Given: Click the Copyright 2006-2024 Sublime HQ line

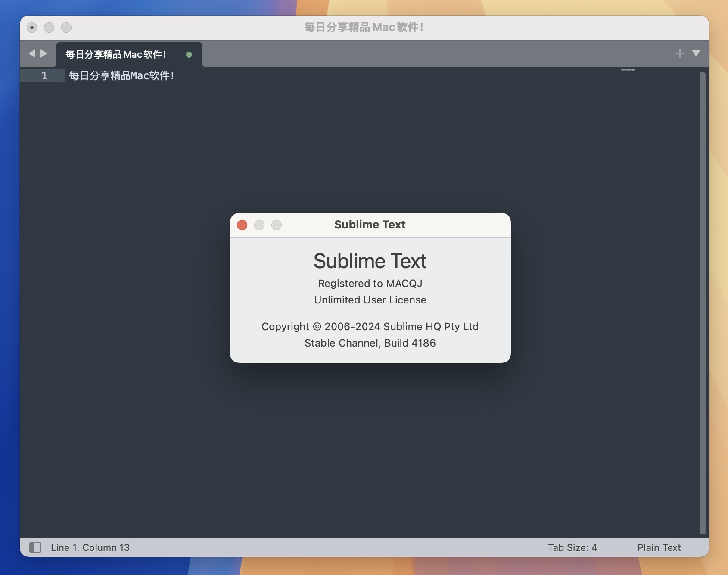Looking at the screenshot, I should pos(370,327).
